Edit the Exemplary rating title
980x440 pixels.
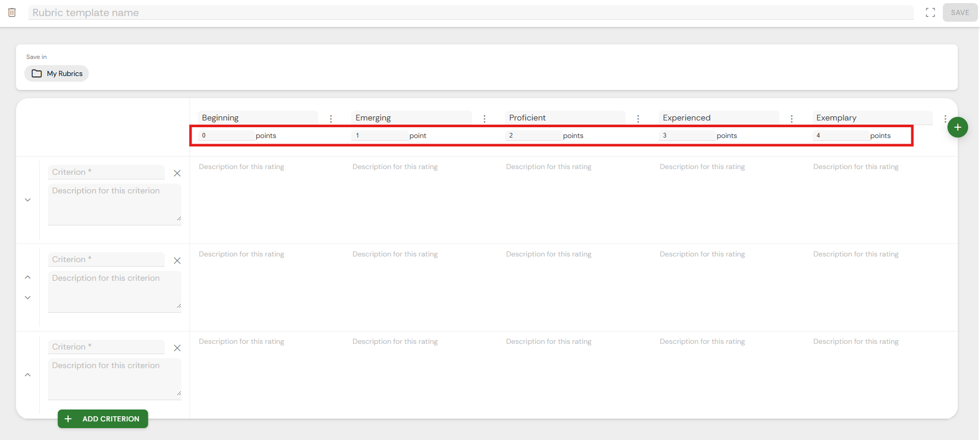[x=872, y=118]
